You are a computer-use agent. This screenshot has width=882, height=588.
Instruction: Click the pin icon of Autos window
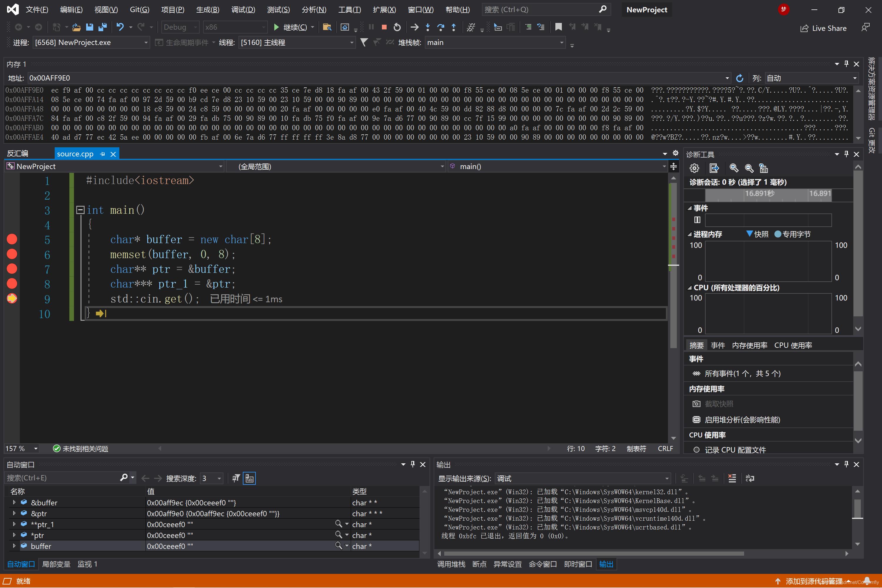412,464
